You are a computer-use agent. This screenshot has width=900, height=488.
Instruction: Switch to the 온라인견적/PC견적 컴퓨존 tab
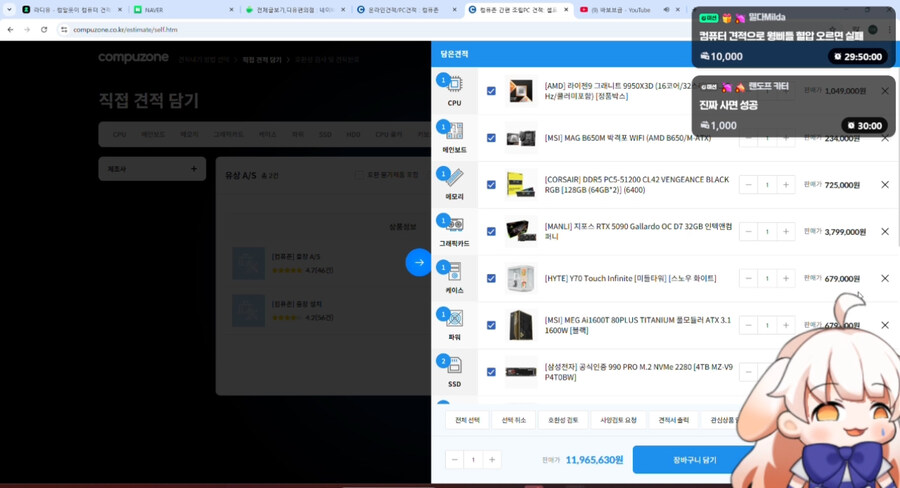(405, 10)
